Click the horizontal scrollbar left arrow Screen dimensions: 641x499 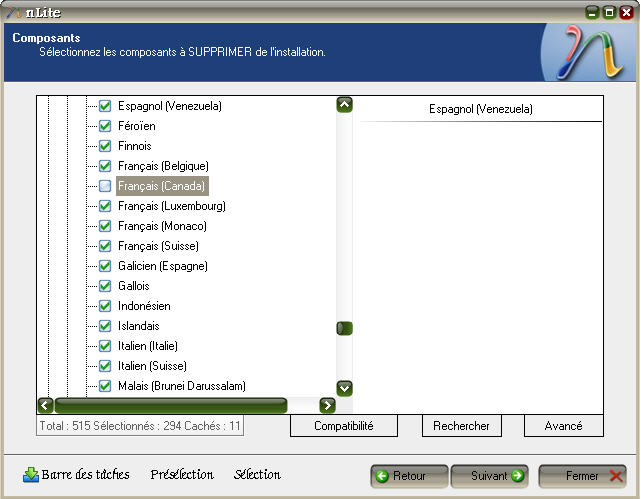tap(45, 405)
